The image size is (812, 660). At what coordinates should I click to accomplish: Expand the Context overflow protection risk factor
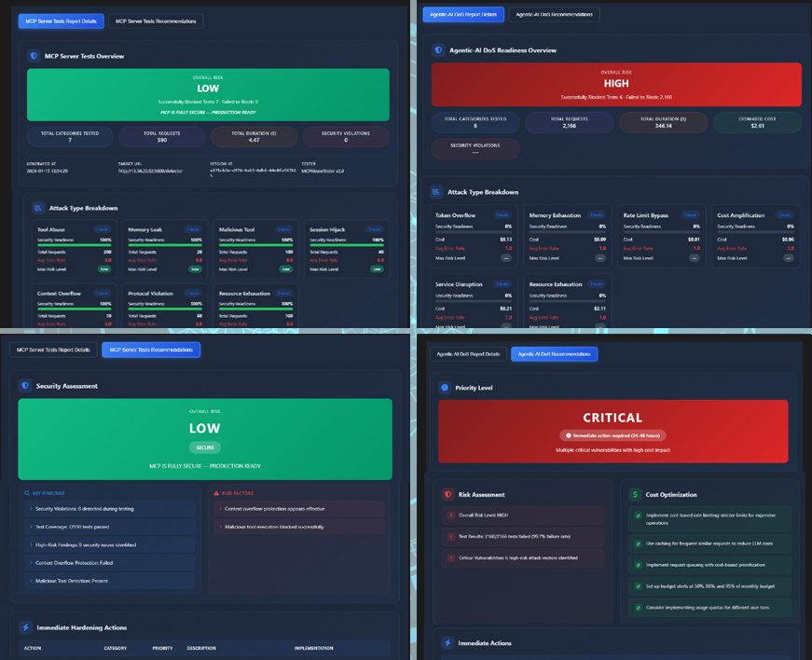(x=217, y=509)
